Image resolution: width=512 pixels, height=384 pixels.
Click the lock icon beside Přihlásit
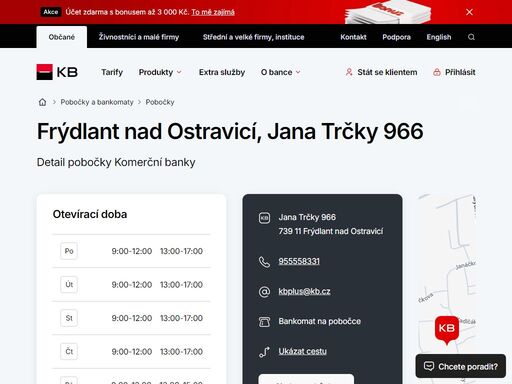click(437, 72)
